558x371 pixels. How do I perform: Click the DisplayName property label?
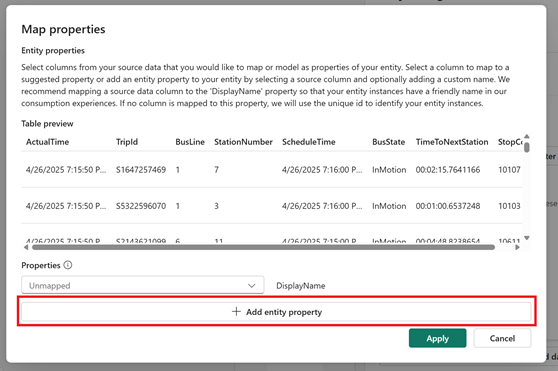[301, 286]
